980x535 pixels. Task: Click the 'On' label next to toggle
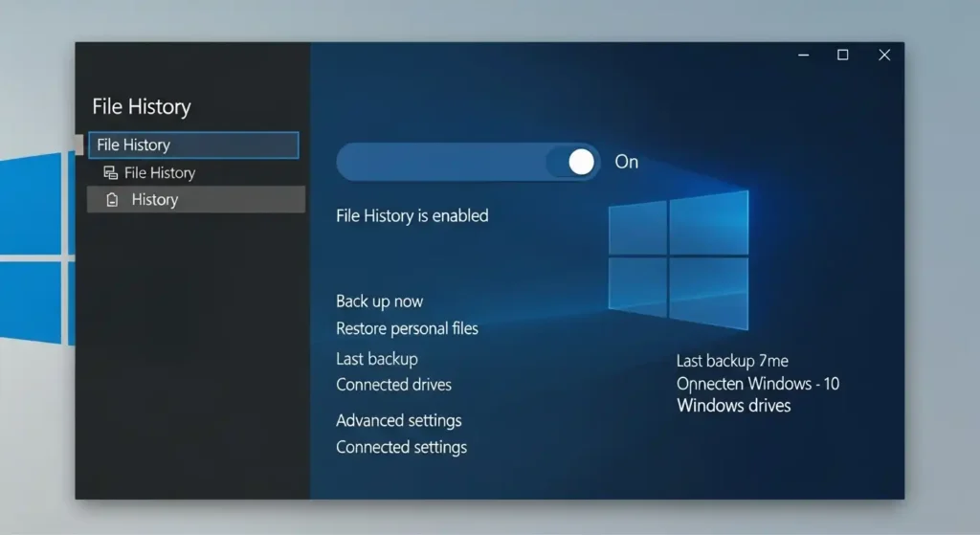(626, 162)
